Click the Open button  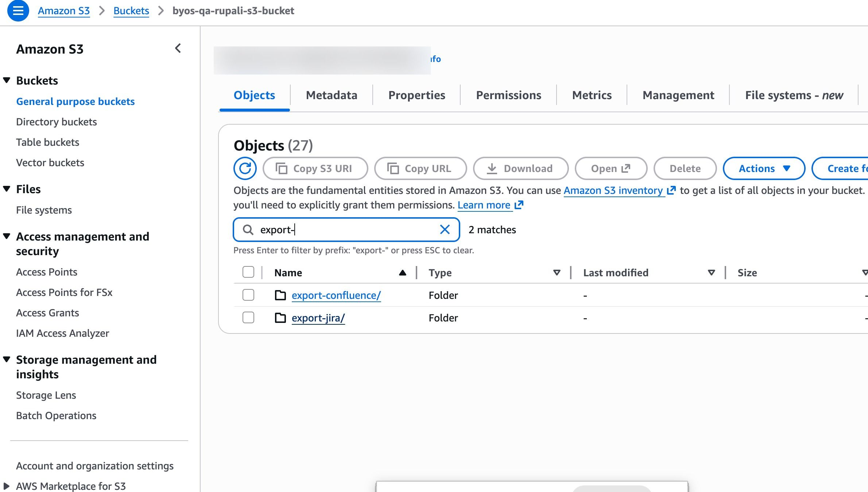coord(611,168)
